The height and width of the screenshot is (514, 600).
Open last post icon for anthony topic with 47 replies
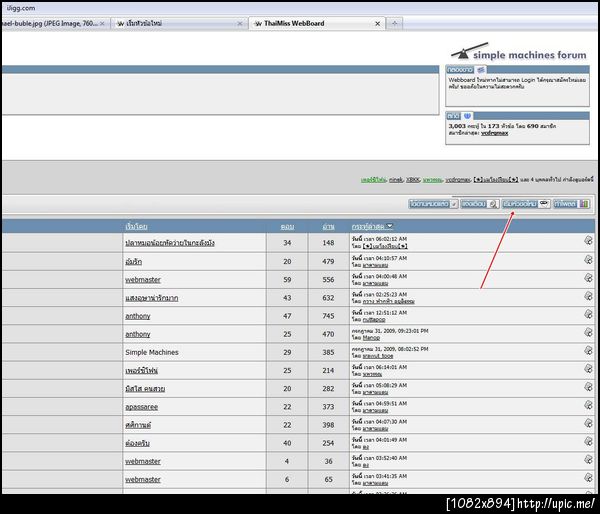pyautogui.click(x=588, y=314)
